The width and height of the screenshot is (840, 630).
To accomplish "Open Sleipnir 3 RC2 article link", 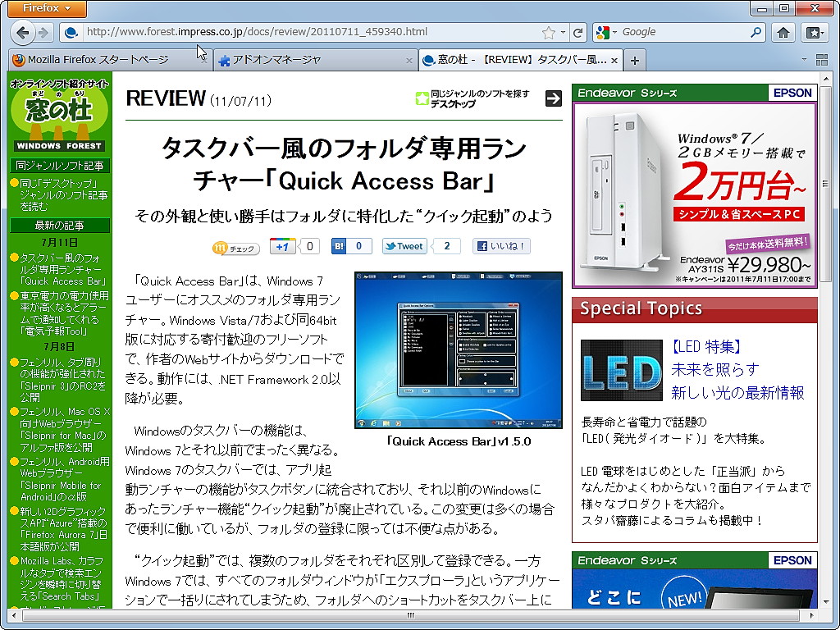I will [x=62, y=380].
